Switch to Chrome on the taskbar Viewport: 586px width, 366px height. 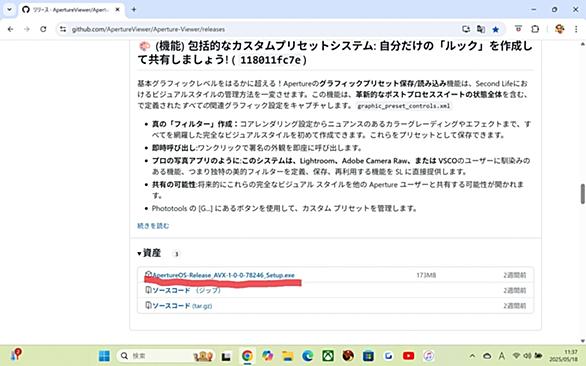pos(247,356)
